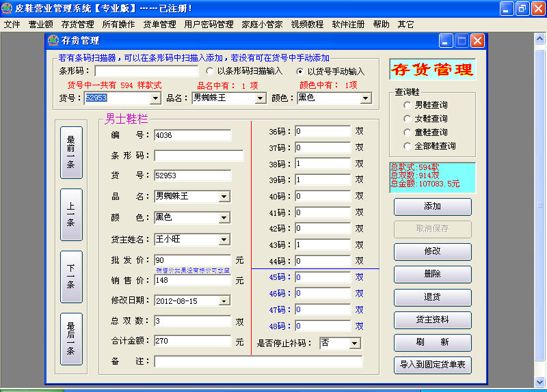Viewport: 547px width, 392px height.
Task: Select 男鞋查询 radio button
Action: (408, 105)
